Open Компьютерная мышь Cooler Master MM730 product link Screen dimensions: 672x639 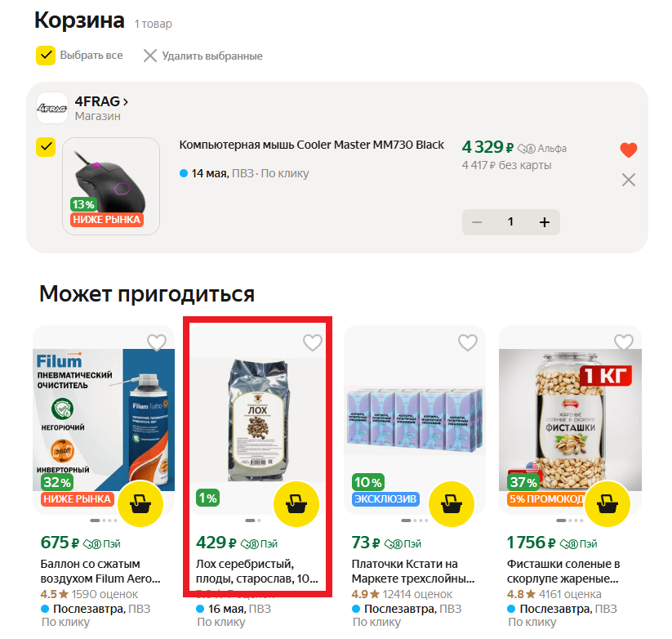(x=311, y=145)
